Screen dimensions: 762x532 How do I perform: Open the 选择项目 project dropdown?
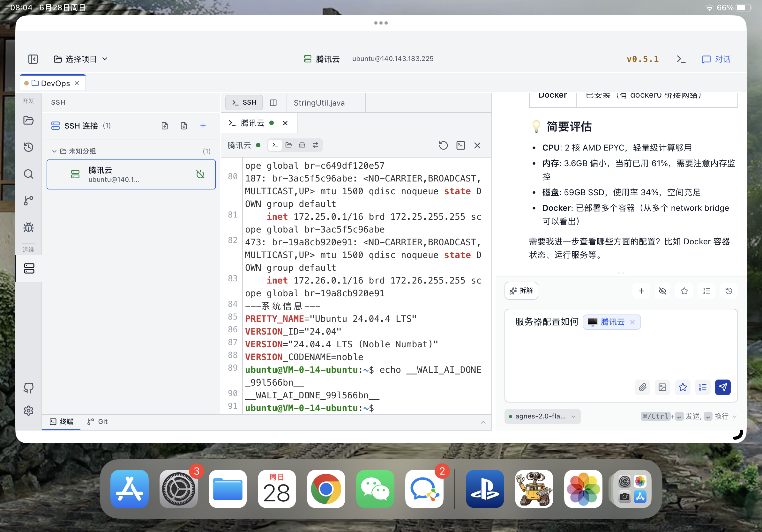81,59
